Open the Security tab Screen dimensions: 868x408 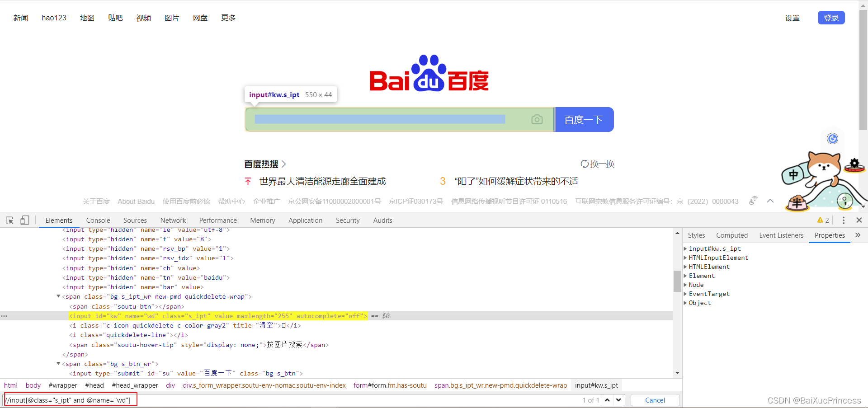[348, 220]
